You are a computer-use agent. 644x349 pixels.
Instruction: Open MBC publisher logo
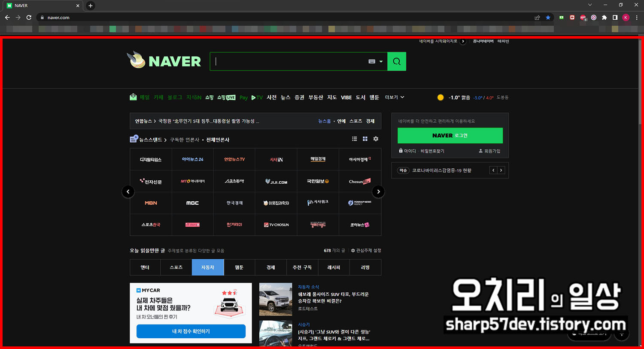coord(192,203)
